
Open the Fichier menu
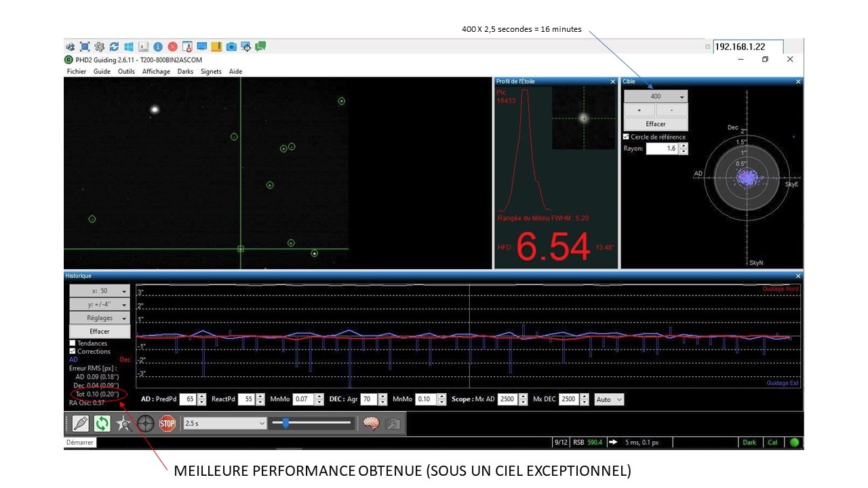click(x=77, y=71)
